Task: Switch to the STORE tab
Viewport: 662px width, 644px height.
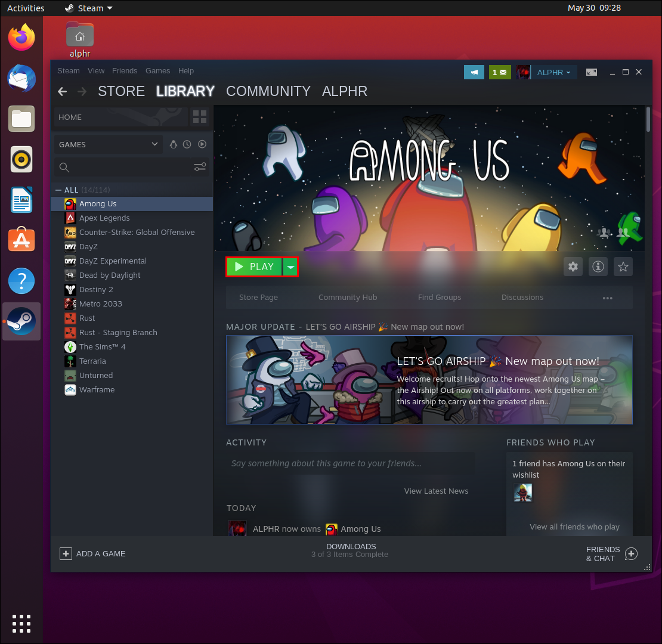Action: click(121, 91)
